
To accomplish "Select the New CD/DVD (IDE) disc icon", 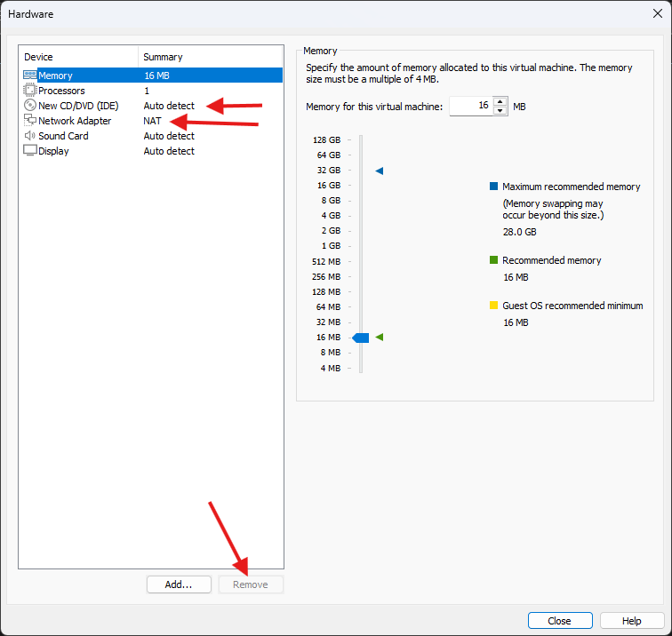I will tap(30, 106).
